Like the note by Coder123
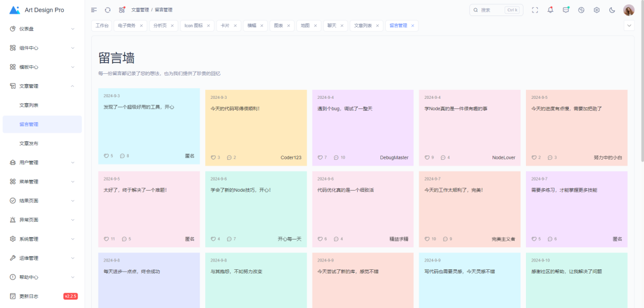Image resolution: width=644 pixels, height=308 pixels. point(213,157)
